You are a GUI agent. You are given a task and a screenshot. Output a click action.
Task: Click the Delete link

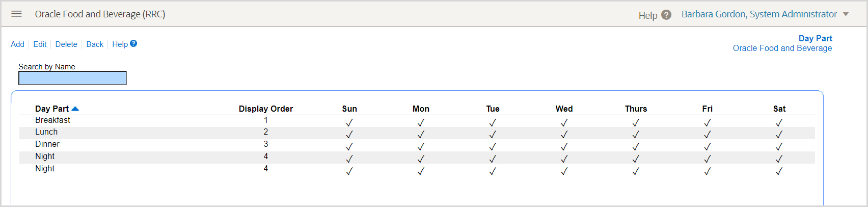pos(66,44)
